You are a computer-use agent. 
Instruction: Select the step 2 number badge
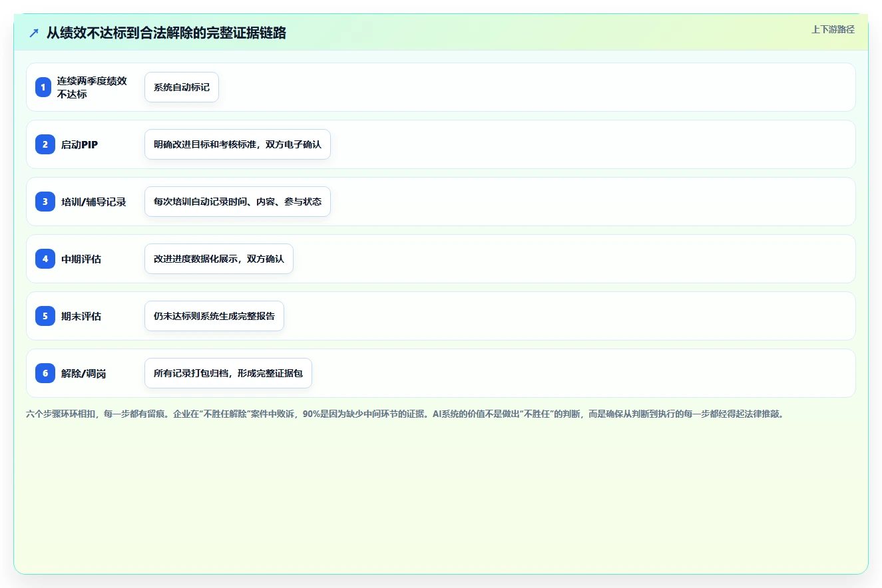(45, 144)
